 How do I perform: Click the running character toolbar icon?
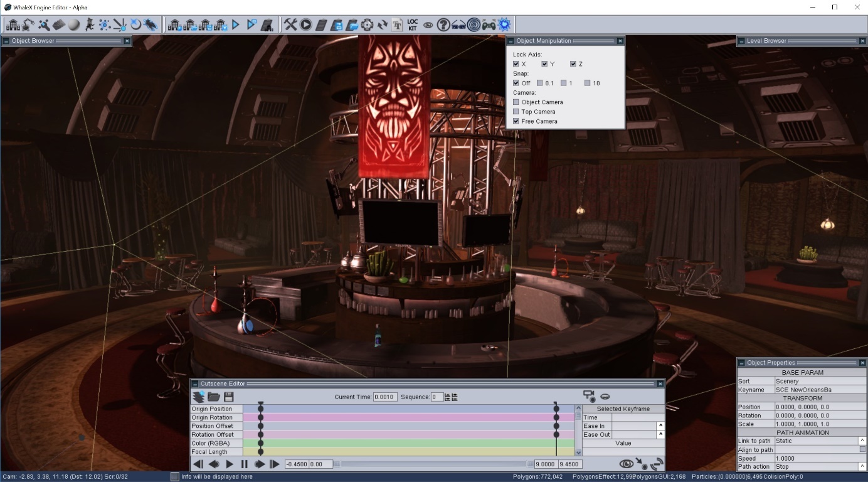pos(90,24)
